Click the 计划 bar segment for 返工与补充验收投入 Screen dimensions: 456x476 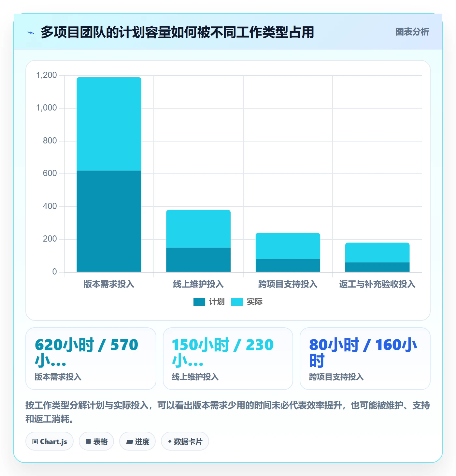377,267
